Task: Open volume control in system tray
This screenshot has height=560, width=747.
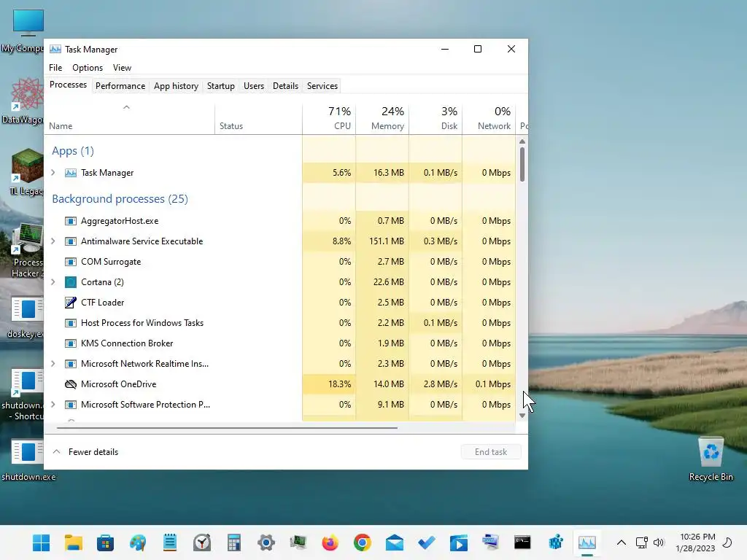Action: [659, 542]
